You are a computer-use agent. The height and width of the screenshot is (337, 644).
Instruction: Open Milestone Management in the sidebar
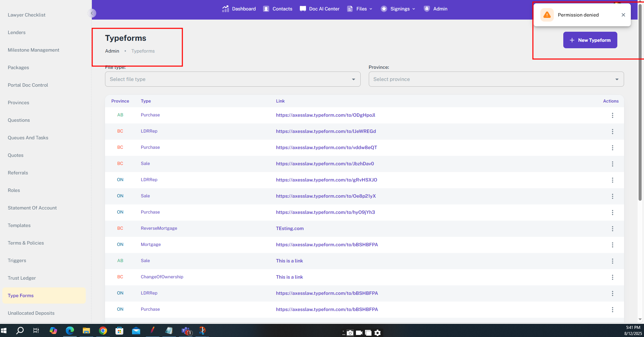(x=33, y=50)
